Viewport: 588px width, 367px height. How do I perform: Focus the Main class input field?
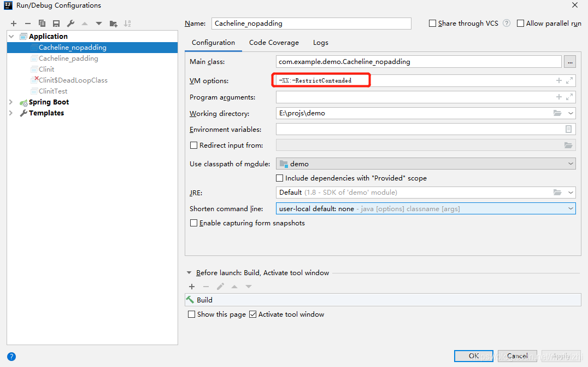coord(419,62)
